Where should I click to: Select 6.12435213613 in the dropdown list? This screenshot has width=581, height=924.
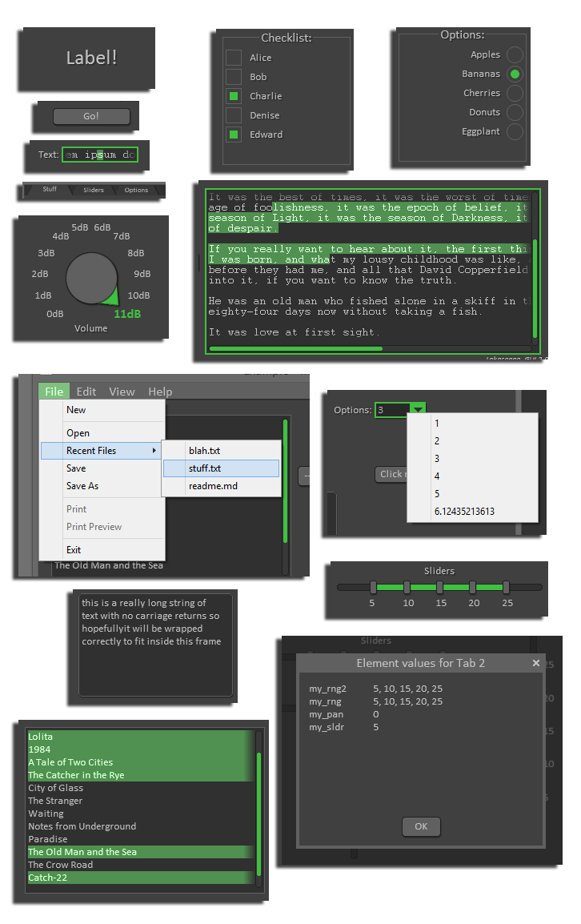[x=473, y=511]
